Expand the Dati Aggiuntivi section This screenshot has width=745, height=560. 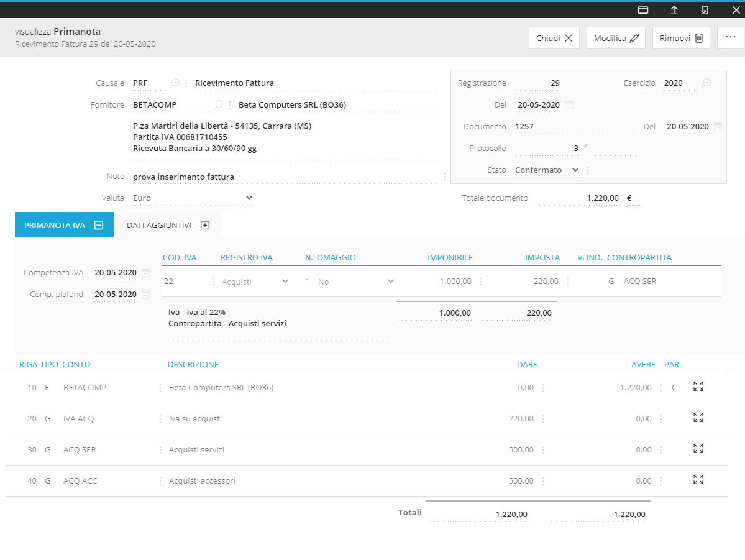[205, 226]
